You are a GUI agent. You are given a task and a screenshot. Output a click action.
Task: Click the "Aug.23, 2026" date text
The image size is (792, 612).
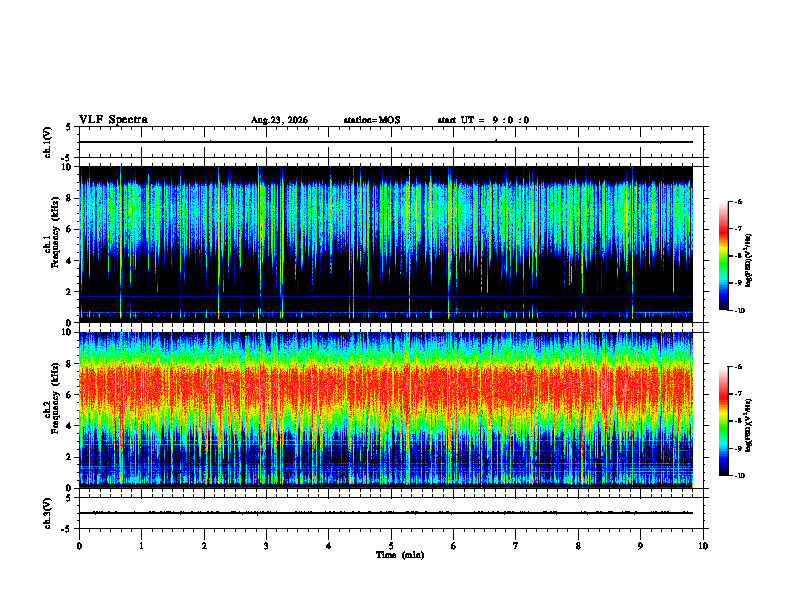click(279, 120)
